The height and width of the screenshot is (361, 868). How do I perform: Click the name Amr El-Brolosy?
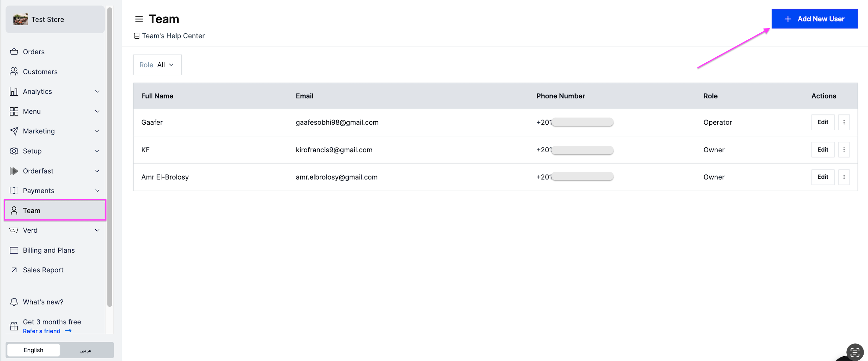pyautogui.click(x=165, y=177)
